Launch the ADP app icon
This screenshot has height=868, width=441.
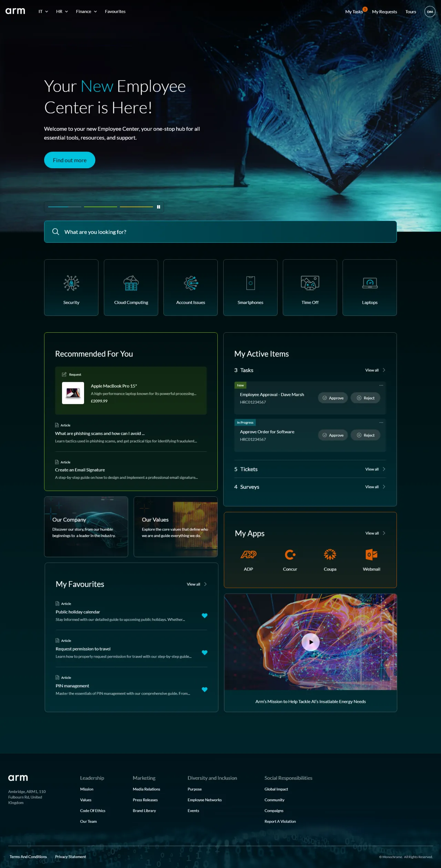click(248, 554)
